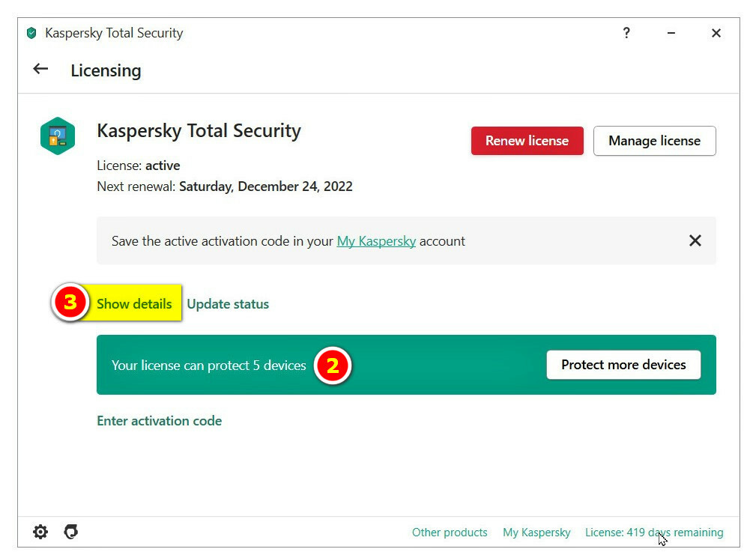
Task: Click the Kaspersky Total Security product hexagon icon
Action: [x=58, y=136]
